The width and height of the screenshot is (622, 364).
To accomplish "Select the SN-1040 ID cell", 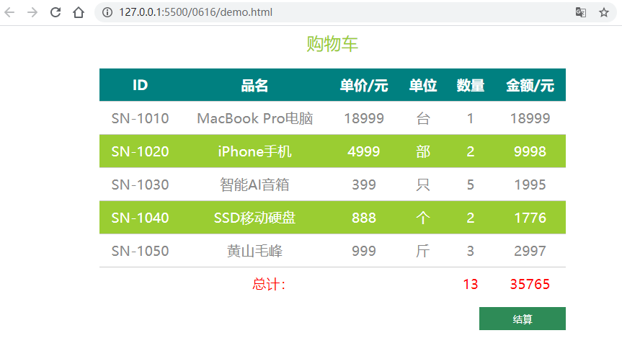I will pyautogui.click(x=140, y=217).
